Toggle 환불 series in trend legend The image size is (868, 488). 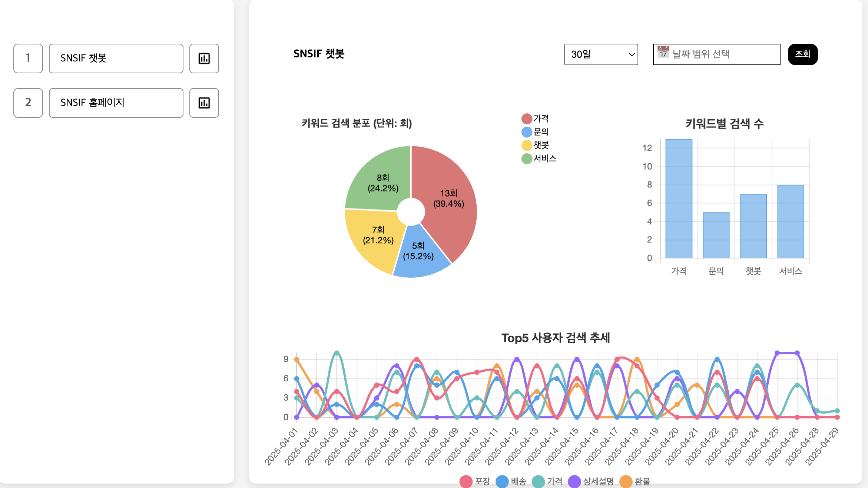pyautogui.click(x=626, y=481)
